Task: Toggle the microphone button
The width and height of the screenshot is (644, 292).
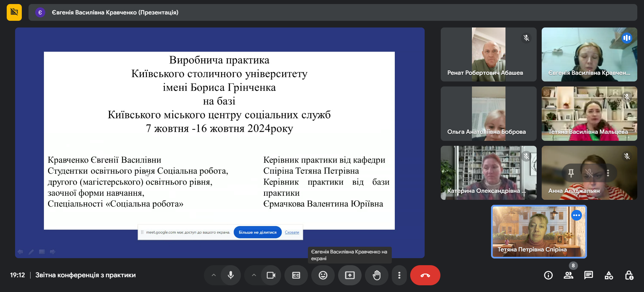Action: tap(231, 275)
